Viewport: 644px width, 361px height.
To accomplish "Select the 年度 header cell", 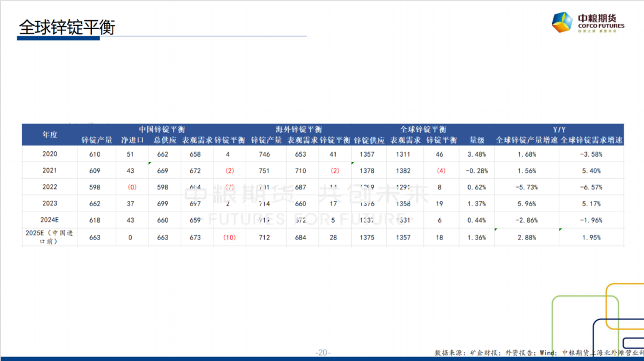I will (x=49, y=135).
